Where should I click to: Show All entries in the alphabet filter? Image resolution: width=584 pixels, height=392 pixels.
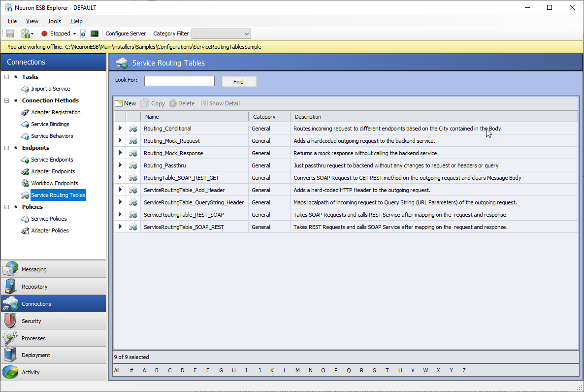[117, 370]
